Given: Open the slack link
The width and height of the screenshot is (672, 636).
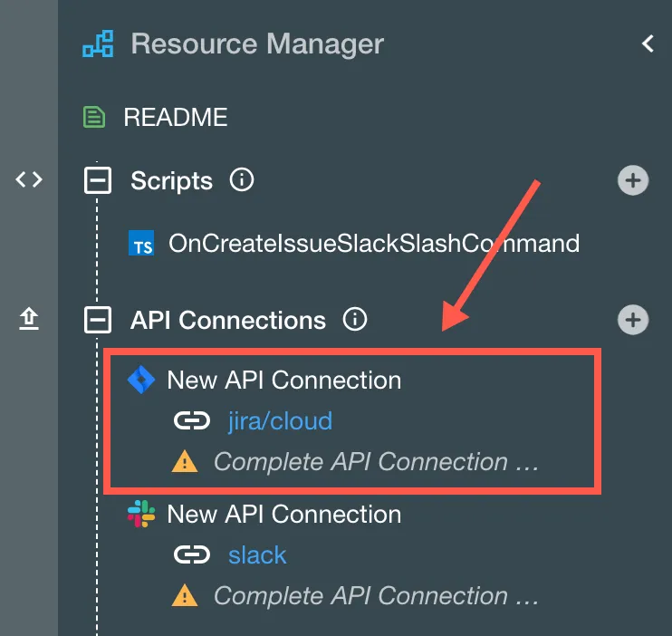Looking at the screenshot, I should [257, 555].
